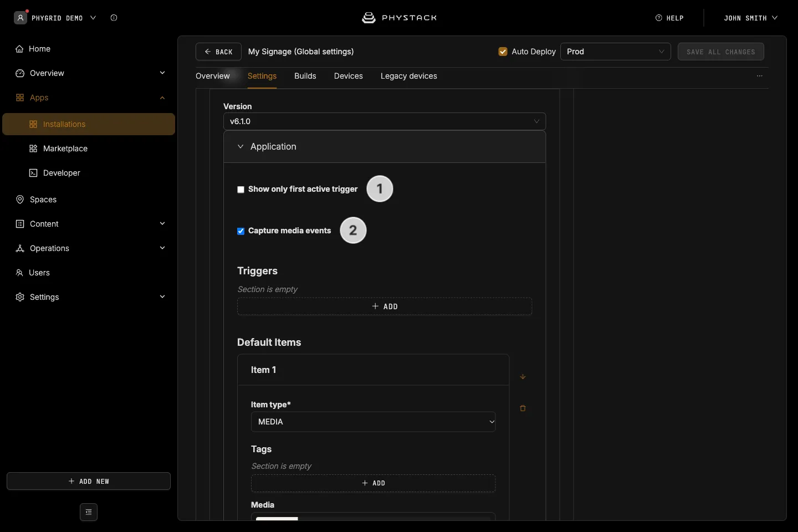798x532 pixels.
Task: Click the Back button
Action: pos(218,52)
